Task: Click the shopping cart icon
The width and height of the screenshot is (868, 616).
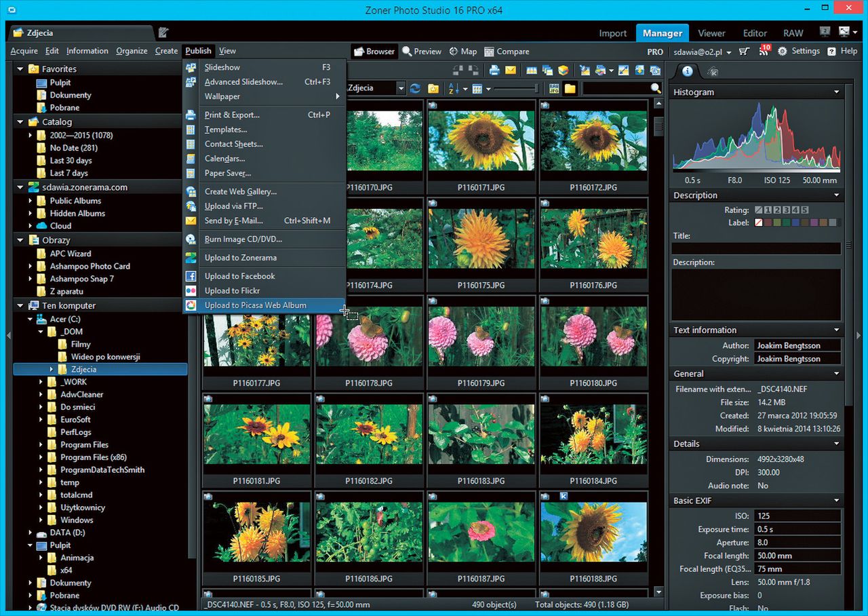Action: 744,51
